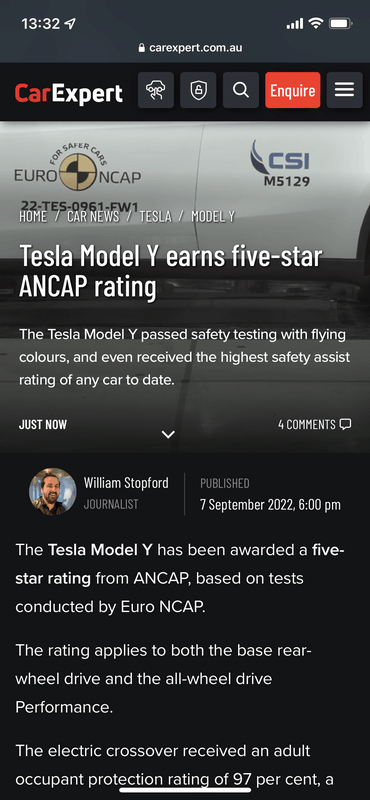The height and width of the screenshot is (800, 370).
Task: Select CAR NEWS breadcrumb link
Action: (x=93, y=216)
